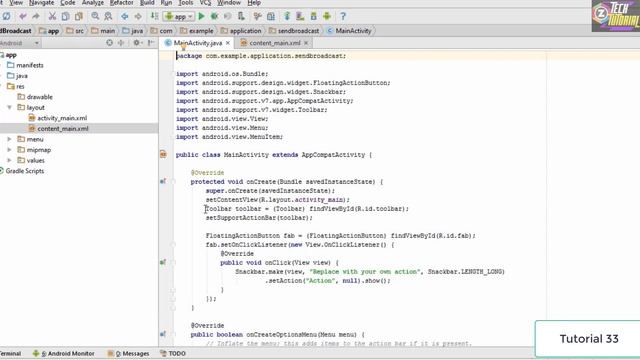Open the TODO tool window
Viewport: 640px width, 360px height.
click(173, 353)
